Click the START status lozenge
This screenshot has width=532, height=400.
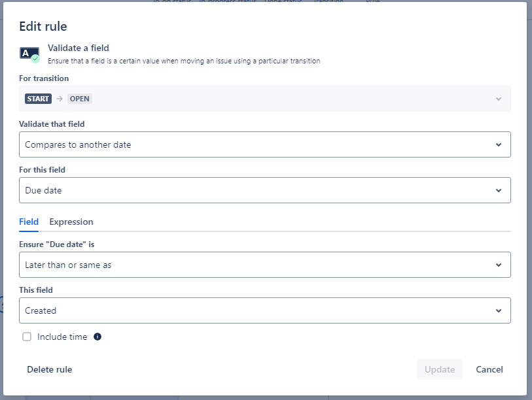(x=38, y=99)
